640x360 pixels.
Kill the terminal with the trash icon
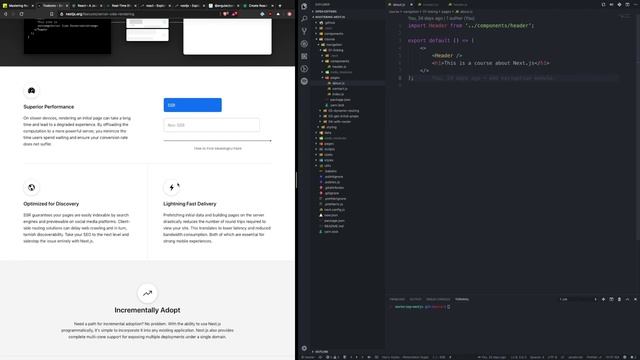point(619,299)
